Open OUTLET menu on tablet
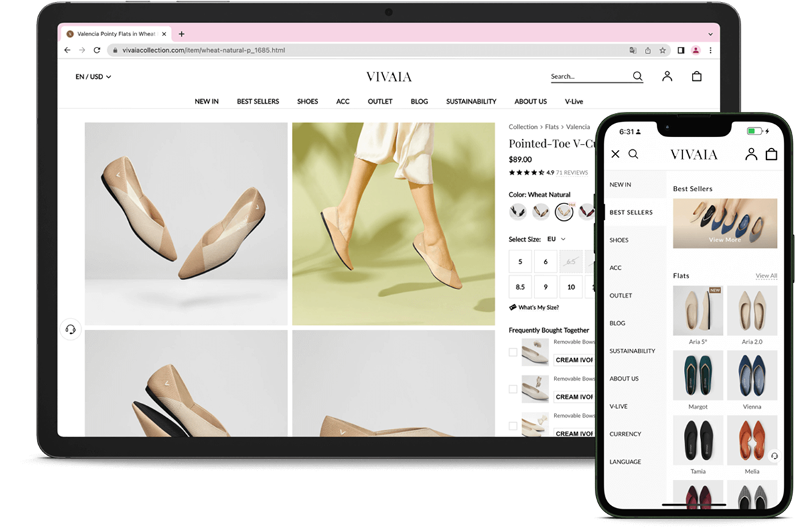Screen dimensions: 801x532 (x=380, y=102)
